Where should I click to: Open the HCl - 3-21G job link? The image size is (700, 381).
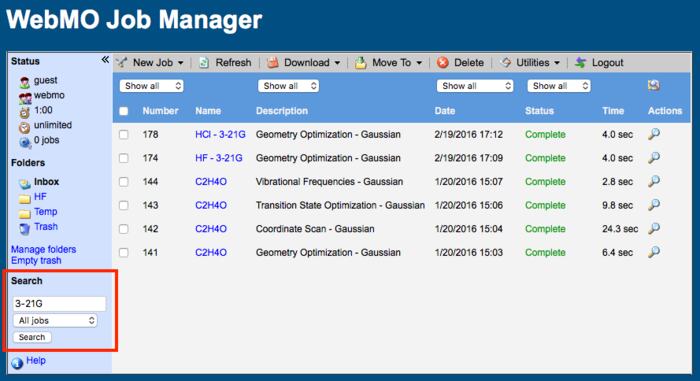click(x=220, y=134)
